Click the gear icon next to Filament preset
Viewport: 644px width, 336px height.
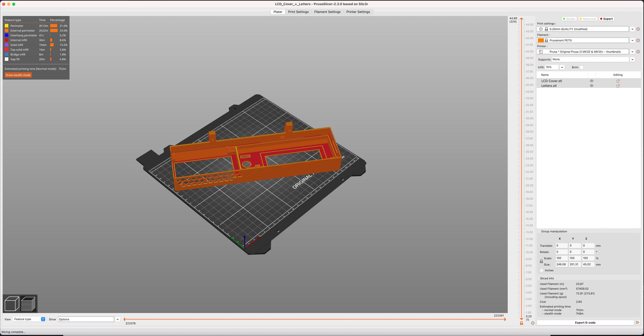(x=638, y=41)
